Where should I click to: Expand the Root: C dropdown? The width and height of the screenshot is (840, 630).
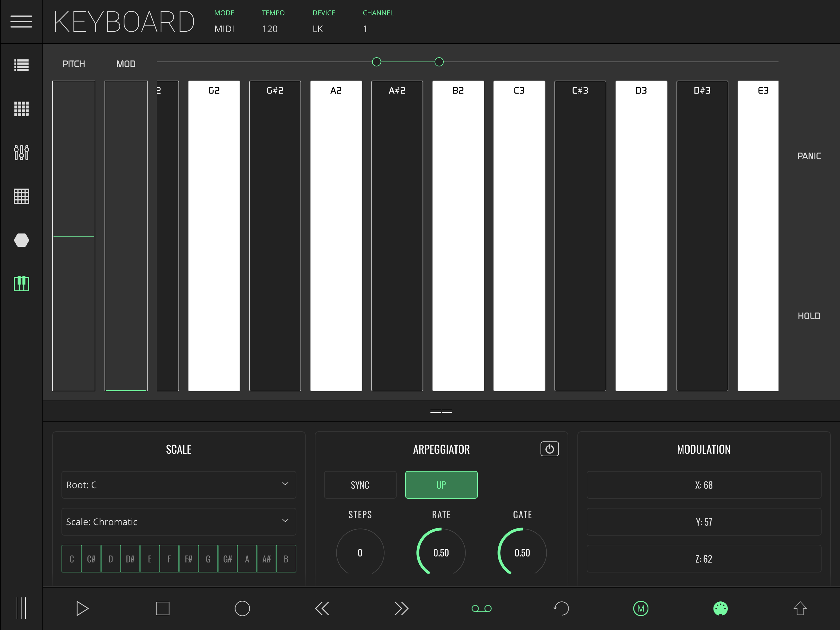[178, 485]
